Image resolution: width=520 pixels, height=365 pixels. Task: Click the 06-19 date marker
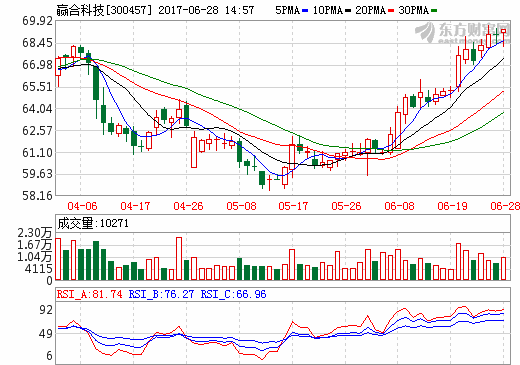point(452,206)
